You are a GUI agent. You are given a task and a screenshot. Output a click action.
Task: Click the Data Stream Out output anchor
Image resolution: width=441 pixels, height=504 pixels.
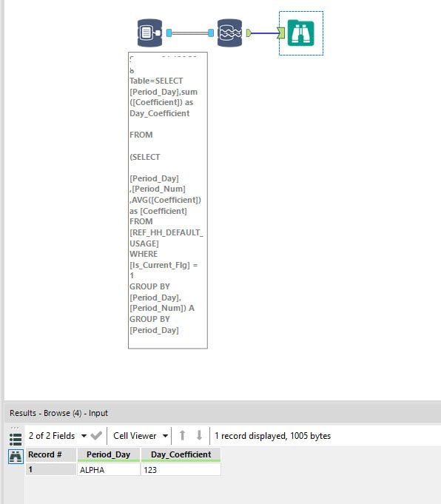[249, 33]
